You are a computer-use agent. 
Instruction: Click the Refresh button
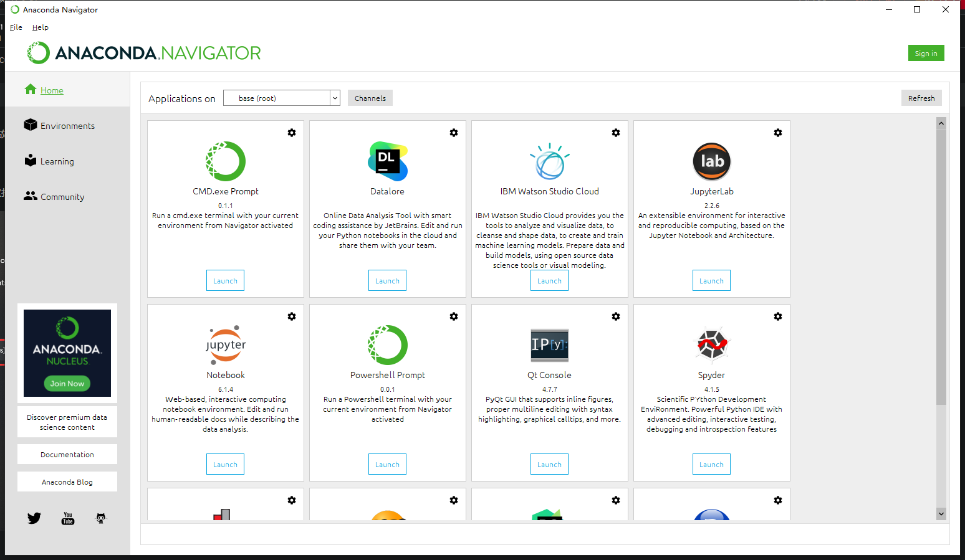(x=921, y=98)
